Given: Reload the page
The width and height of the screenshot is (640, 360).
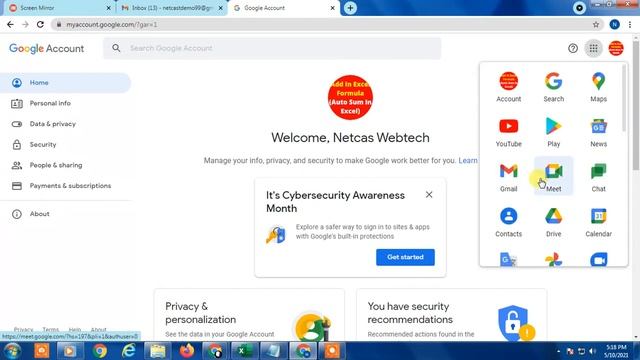Looking at the screenshot, I should tap(40, 24).
